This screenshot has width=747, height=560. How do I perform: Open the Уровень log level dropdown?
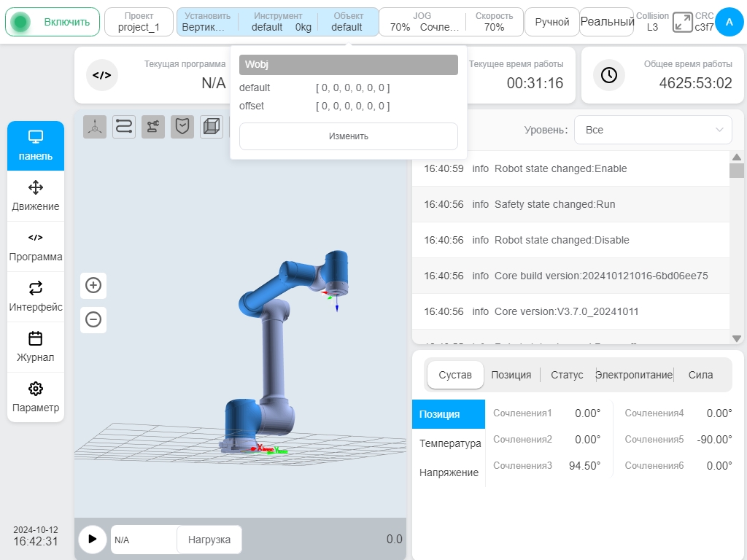tap(653, 130)
